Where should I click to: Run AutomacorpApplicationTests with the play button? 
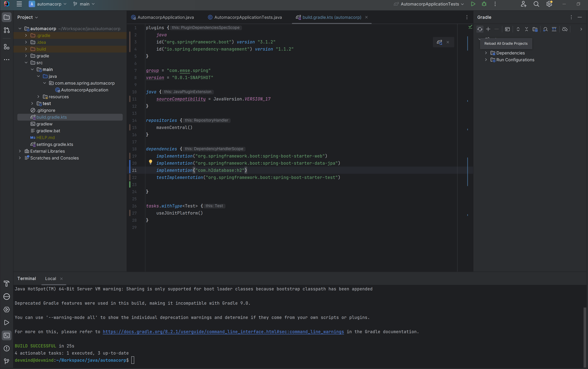473,4
